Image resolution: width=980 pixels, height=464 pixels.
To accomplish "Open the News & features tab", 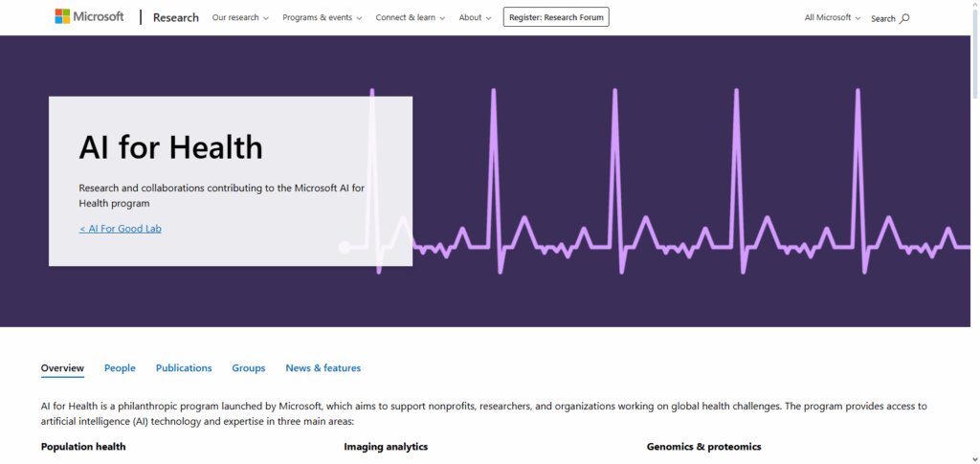I will (323, 368).
